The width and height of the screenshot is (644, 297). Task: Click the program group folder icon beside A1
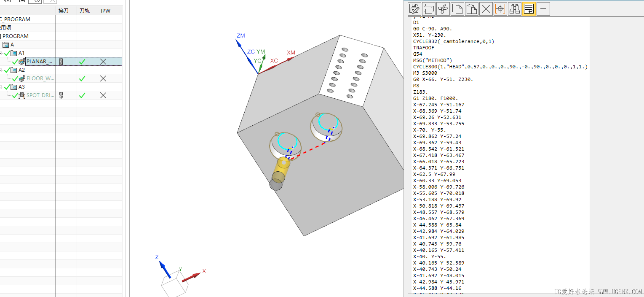pyautogui.click(x=14, y=53)
